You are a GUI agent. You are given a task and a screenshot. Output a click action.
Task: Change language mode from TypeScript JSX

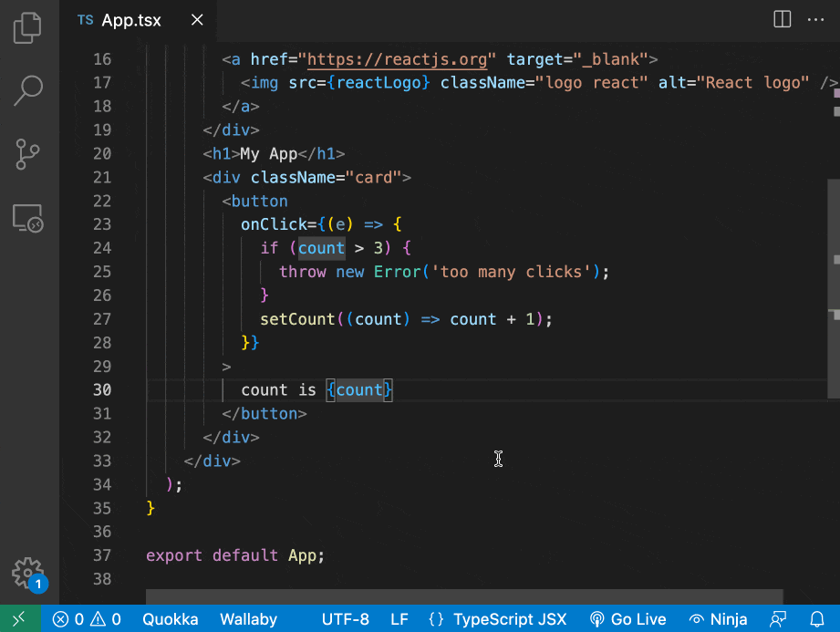497,619
